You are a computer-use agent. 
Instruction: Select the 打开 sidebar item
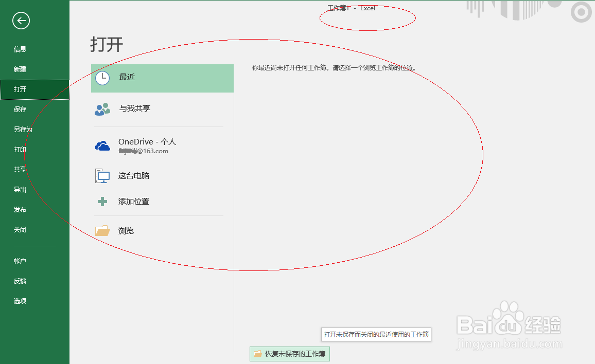pyautogui.click(x=34, y=89)
